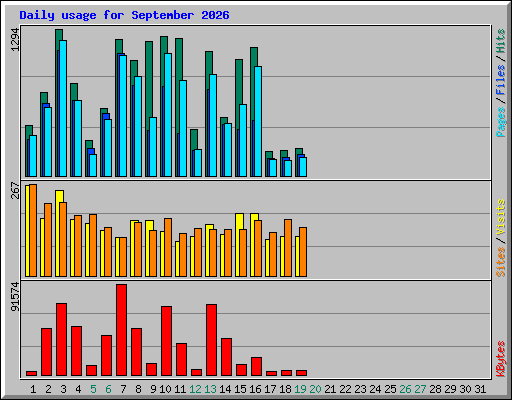Click day 3 on the x-axis
This screenshot has height=400, width=512.
click(63, 389)
